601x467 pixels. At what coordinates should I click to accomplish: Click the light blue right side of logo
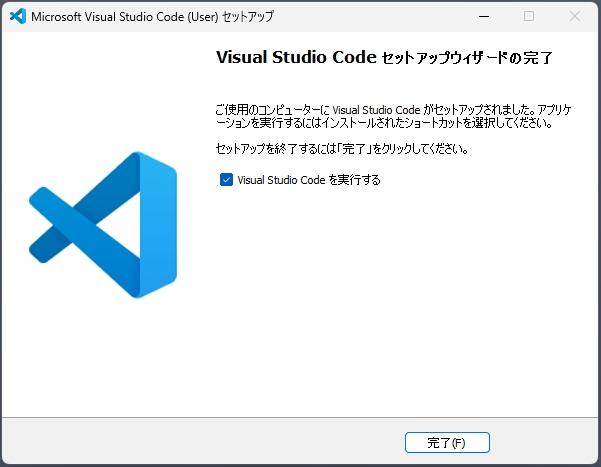158,224
